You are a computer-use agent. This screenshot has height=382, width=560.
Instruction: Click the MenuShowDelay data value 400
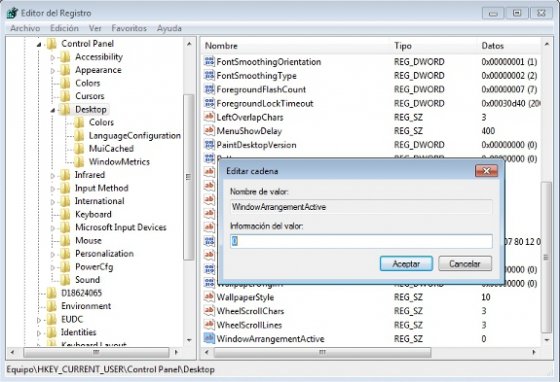[x=488, y=131]
